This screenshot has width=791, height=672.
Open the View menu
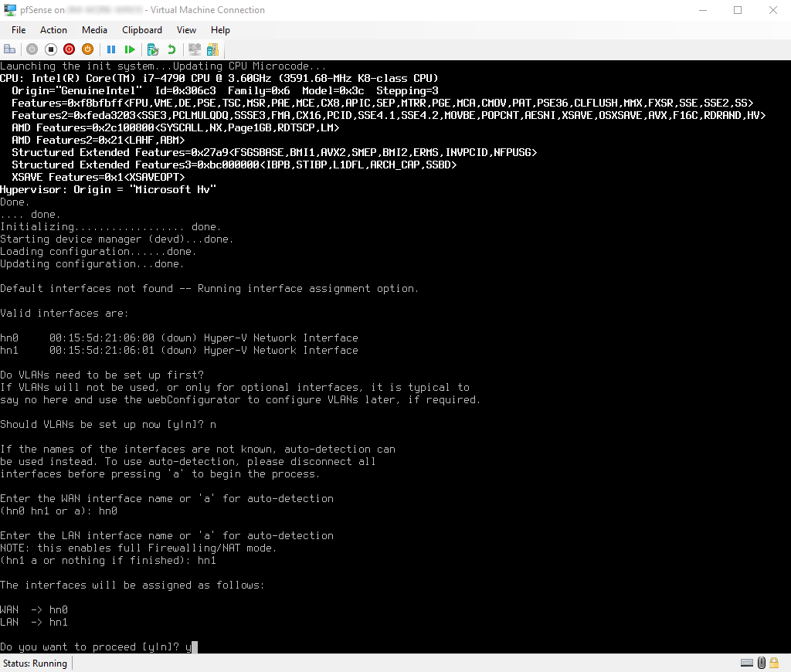pyautogui.click(x=186, y=30)
